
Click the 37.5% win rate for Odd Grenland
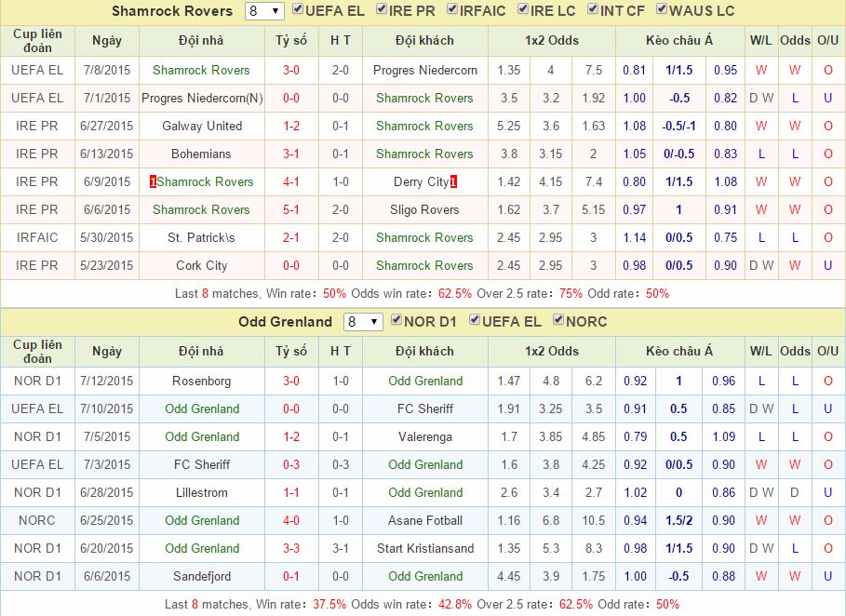[329, 605]
